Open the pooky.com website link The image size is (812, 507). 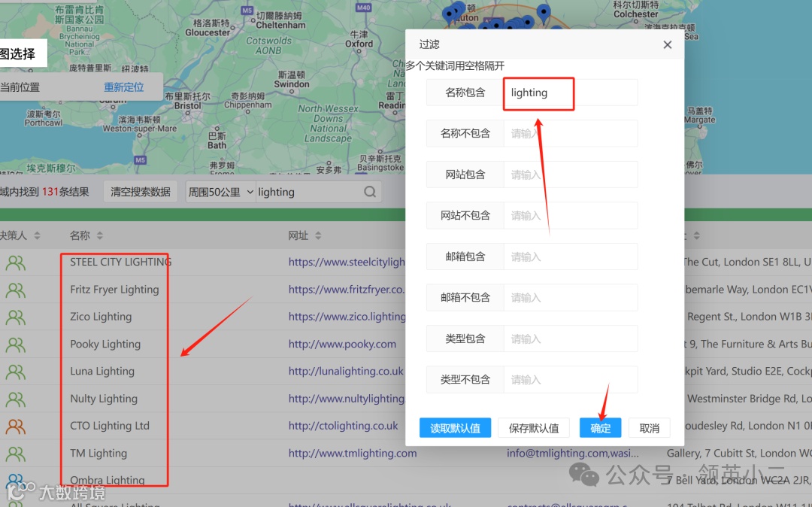point(342,344)
